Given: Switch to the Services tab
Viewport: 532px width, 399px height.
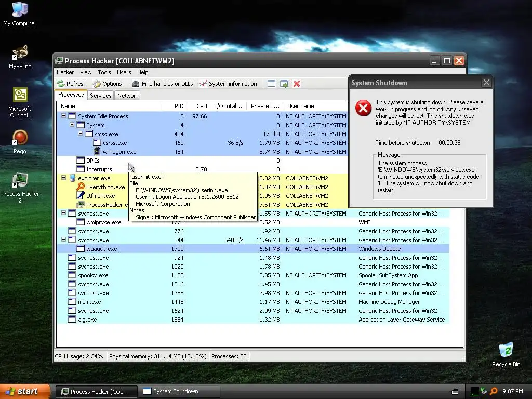Looking at the screenshot, I should pyautogui.click(x=100, y=96).
